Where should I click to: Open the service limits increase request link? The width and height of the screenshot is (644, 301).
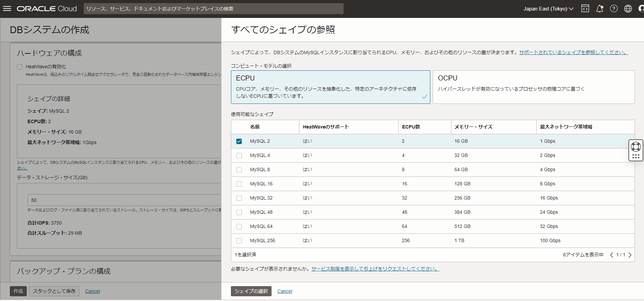tap(375, 269)
